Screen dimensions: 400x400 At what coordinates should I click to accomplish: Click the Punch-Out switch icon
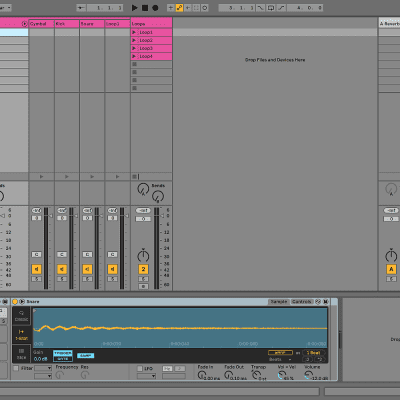[x=282, y=8]
